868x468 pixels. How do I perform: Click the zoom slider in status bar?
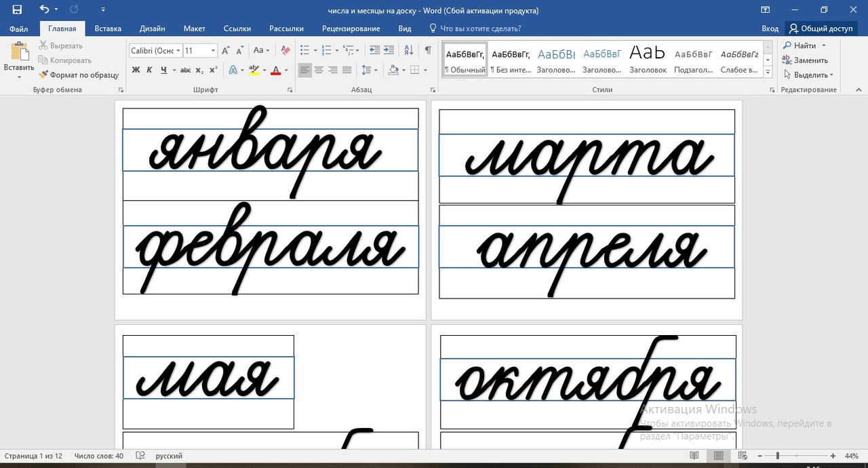[x=778, y=456]
